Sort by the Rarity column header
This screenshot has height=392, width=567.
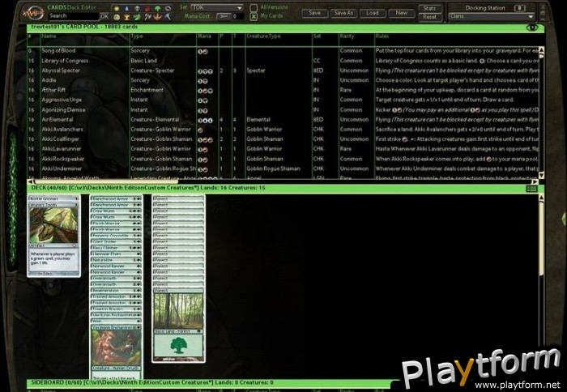347,36
